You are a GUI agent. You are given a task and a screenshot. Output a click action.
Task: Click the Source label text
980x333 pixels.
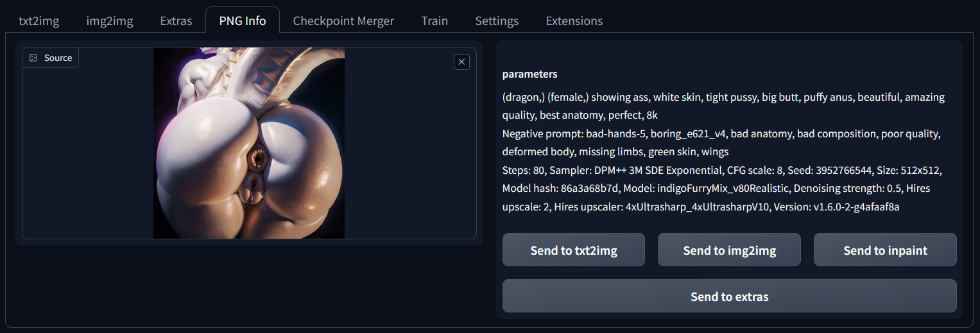click(x=58, y=58)
